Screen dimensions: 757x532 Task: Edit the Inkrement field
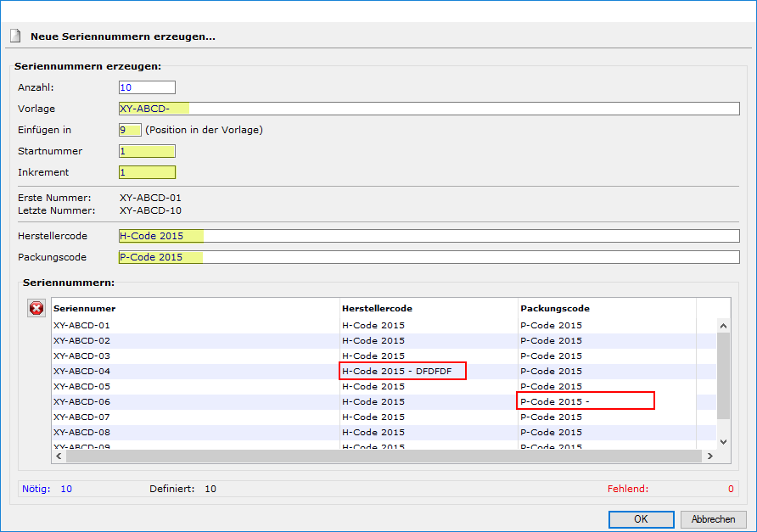click(x=147, y=172)
